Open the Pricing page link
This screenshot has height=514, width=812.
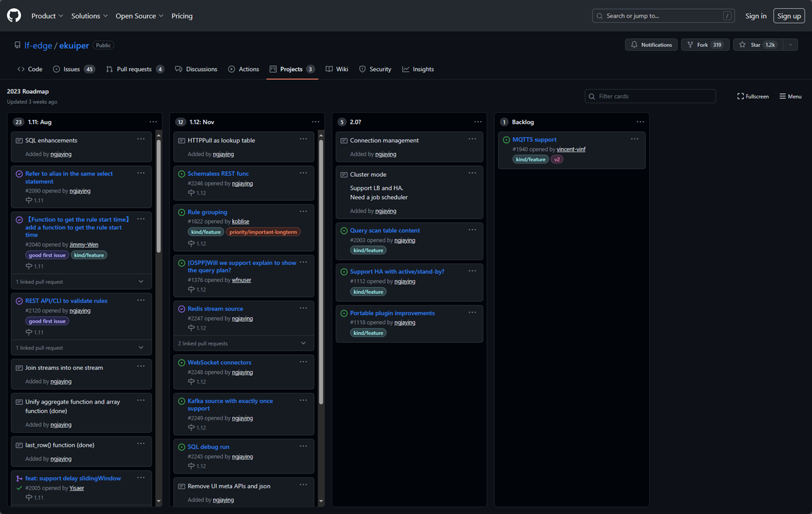tap(182, 16)
